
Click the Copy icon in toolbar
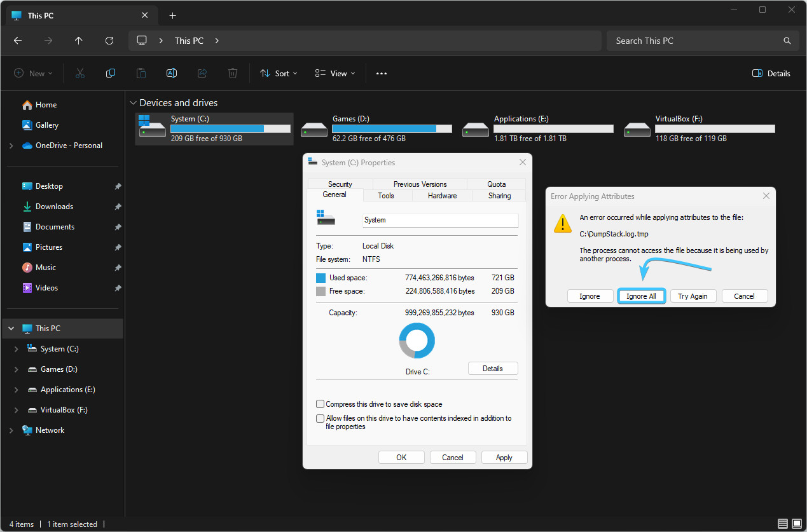[111, 74]
